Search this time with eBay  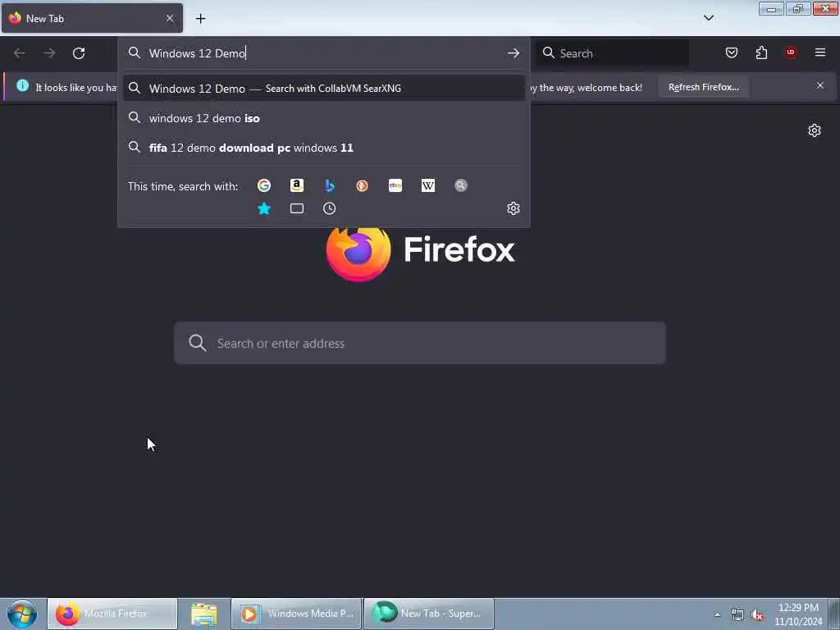click(395, 185)
